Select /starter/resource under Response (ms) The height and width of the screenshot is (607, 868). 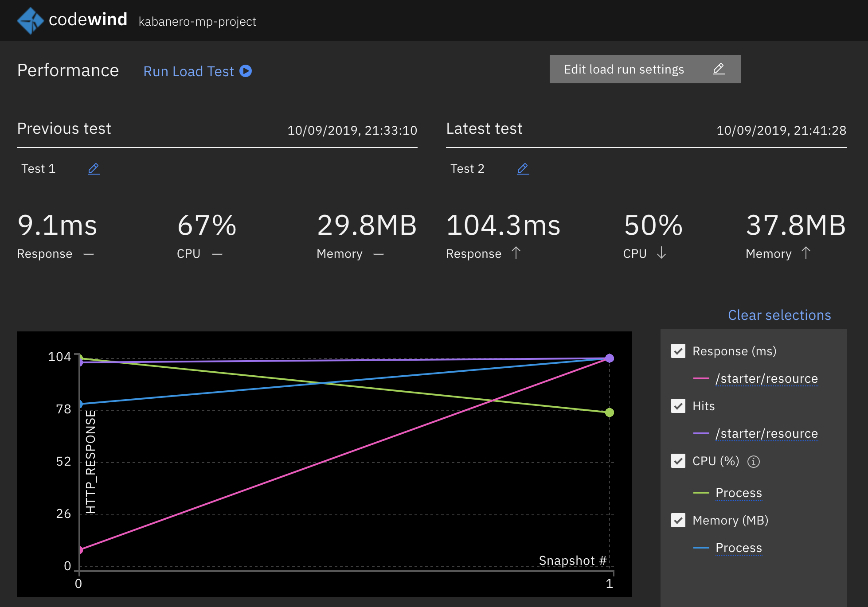coord(766,378)
